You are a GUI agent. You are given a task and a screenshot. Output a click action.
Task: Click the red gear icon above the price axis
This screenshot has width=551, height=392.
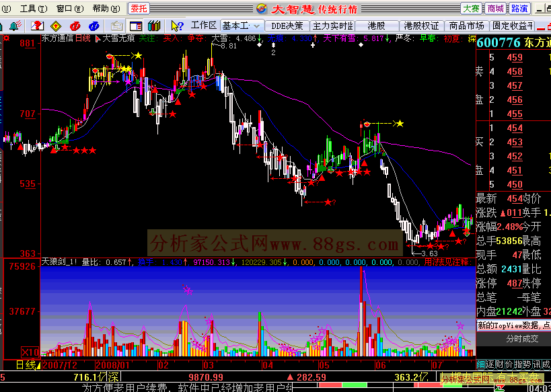coord(6,38)
